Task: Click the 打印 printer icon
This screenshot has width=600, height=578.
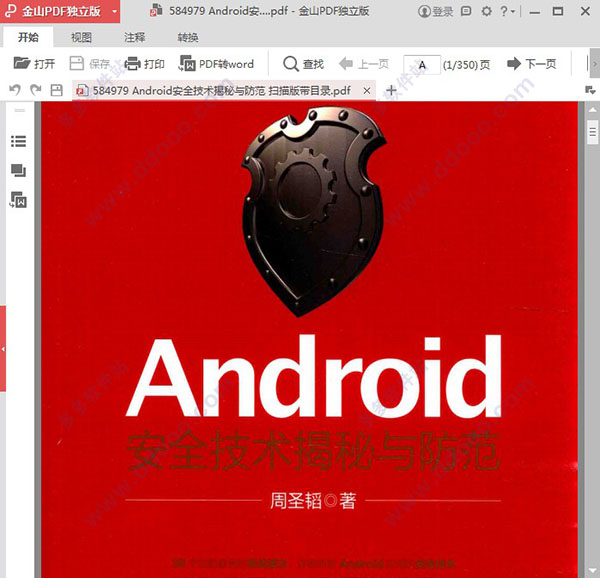Action: (x=132, y=63)
